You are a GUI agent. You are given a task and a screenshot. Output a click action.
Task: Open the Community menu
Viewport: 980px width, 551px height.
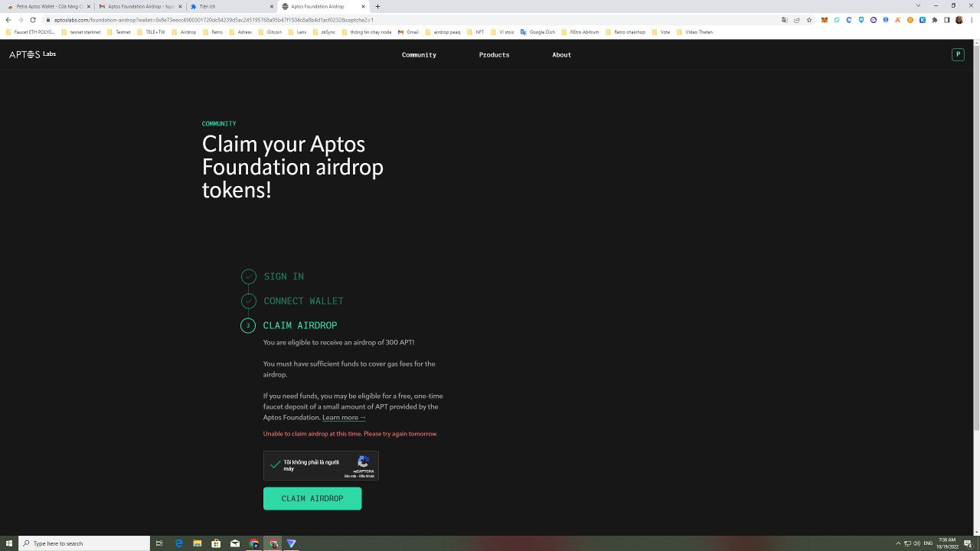tap(419, 55)
